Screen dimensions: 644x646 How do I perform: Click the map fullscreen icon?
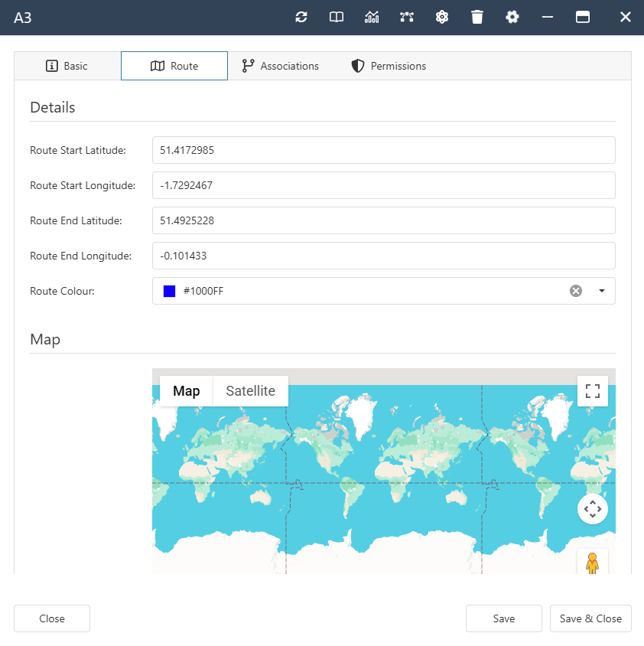click(x=593, y=391)
